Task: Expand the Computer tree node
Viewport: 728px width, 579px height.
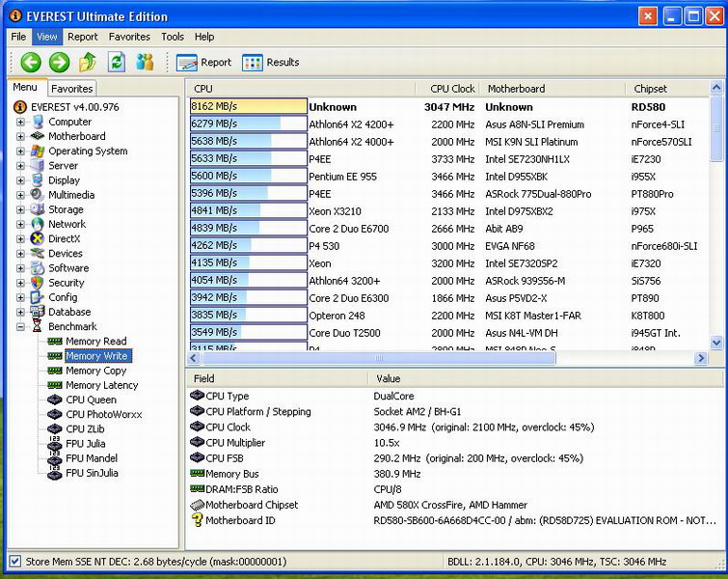Action: click(x=20, y=122)
